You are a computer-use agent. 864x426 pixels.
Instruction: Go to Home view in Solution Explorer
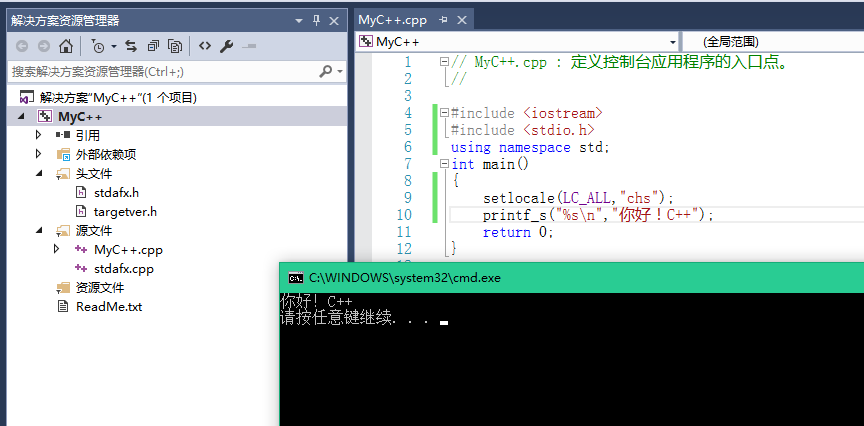[66, 46]
